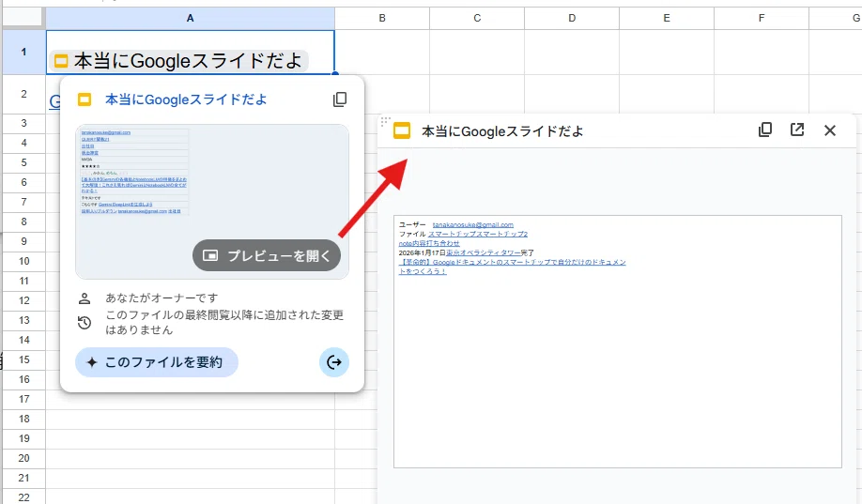Open note内容打ち合わせ link in preview
The width and height of the screenshot is (862, 504).
click(429, 243)
